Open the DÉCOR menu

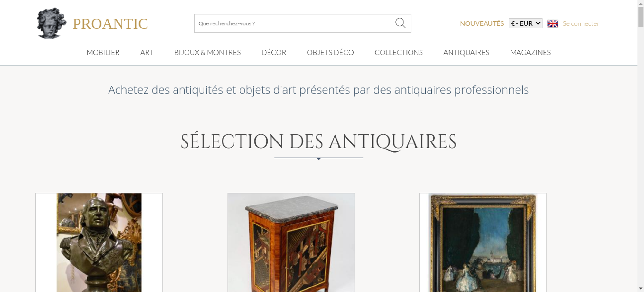click(274, 52)
